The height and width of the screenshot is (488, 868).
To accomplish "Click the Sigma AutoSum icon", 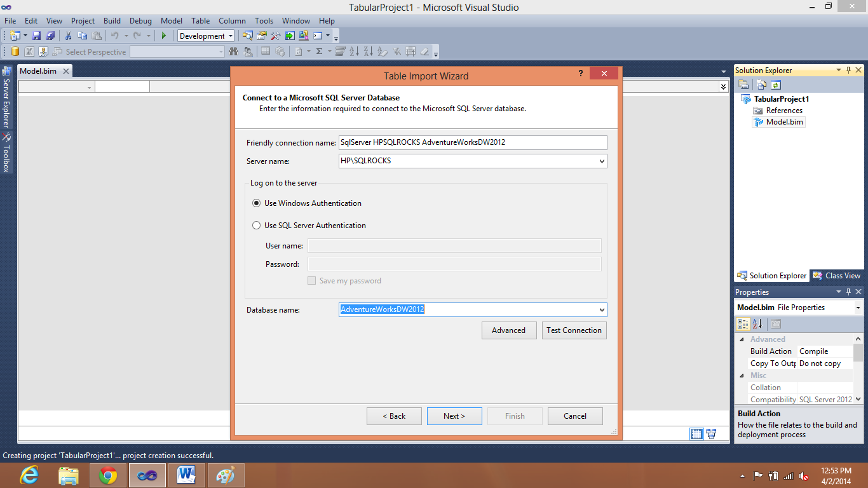I will pyautogui.click(x=319, y=51).
